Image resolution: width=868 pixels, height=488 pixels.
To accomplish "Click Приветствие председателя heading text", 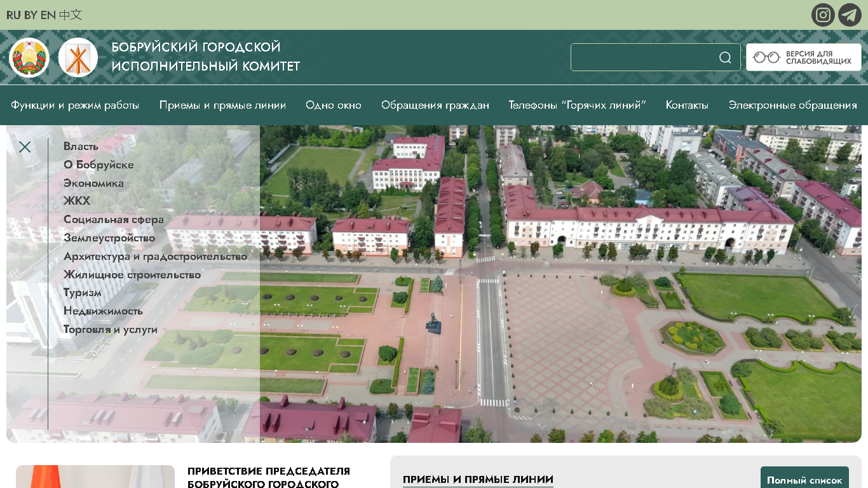I will (x=269, y=478).
